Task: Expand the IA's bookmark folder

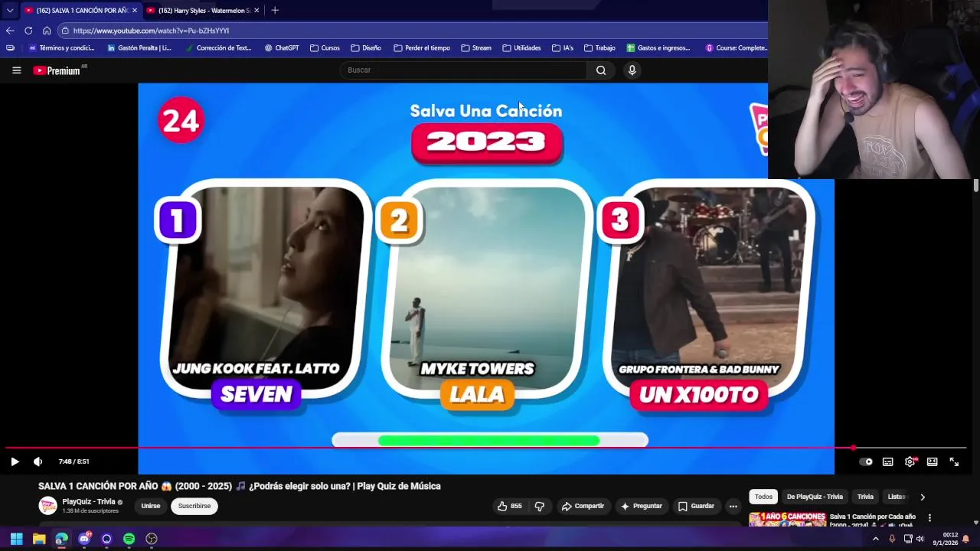Action: [x=562, y=47]
